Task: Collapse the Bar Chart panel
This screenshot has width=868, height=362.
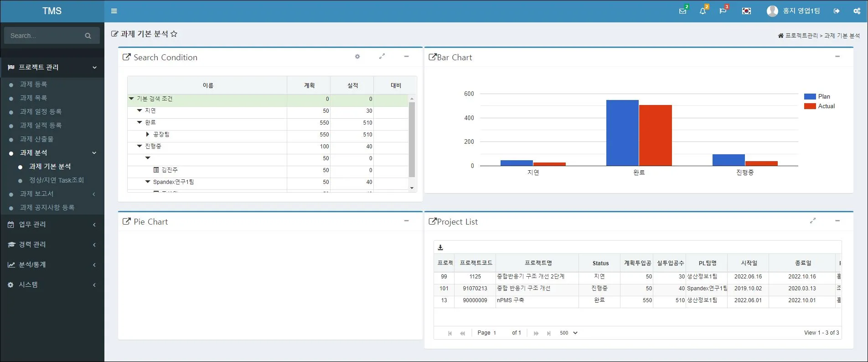Action: point(837,57)
